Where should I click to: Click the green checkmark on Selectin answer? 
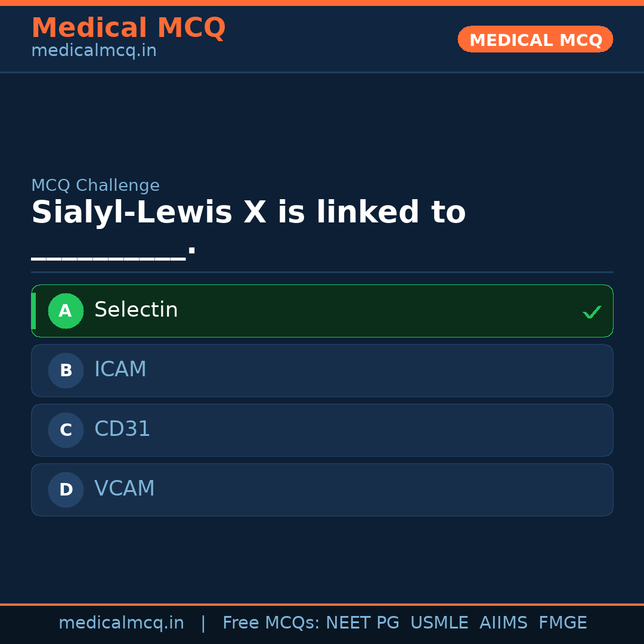(x=592, y=311)
